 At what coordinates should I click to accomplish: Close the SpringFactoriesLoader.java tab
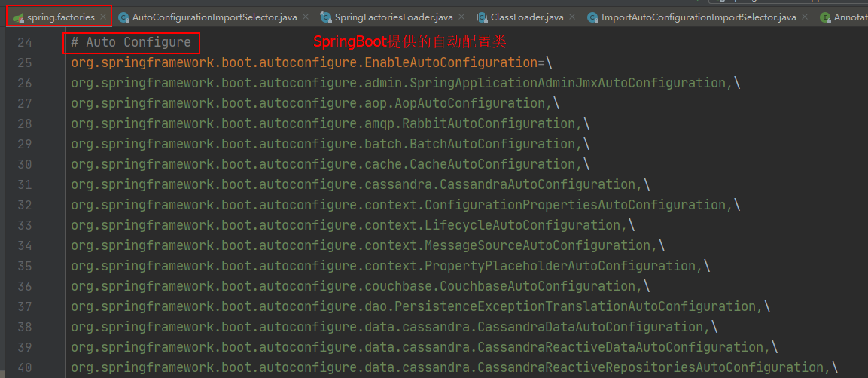coord(461,17)
